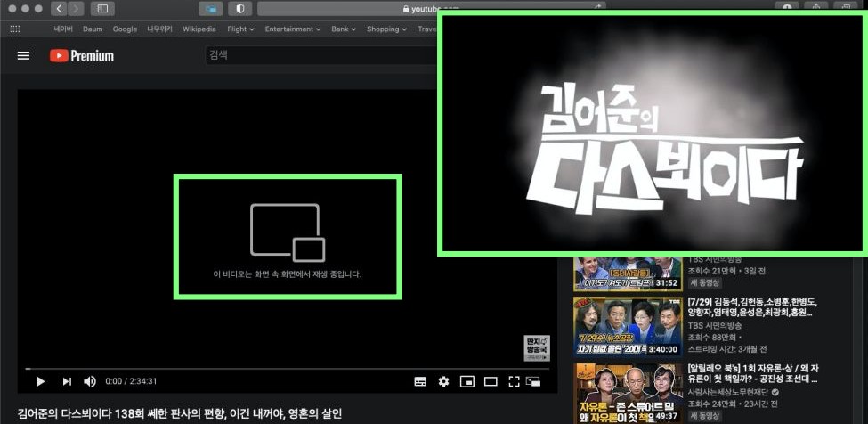
Task: Click the Safari privacy shield icon
Action: [239, 9]
